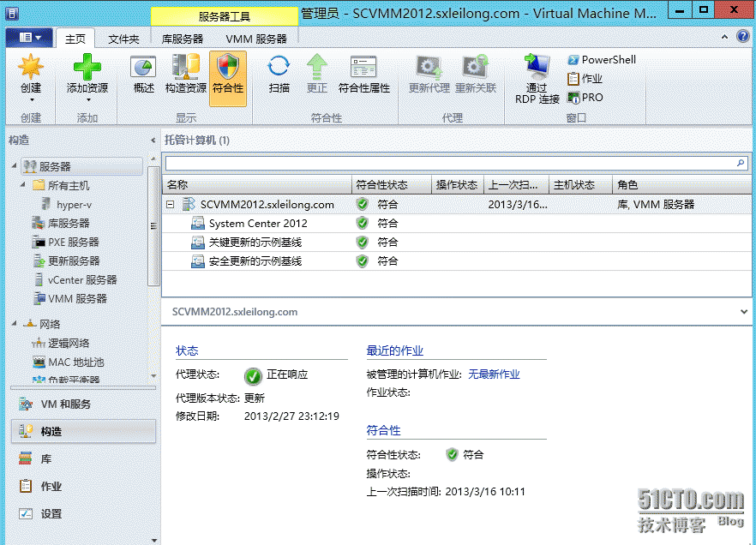Screen dimensions: 756x545
Task: Sort by the 角色 column header
Action: tap(681, 184)
